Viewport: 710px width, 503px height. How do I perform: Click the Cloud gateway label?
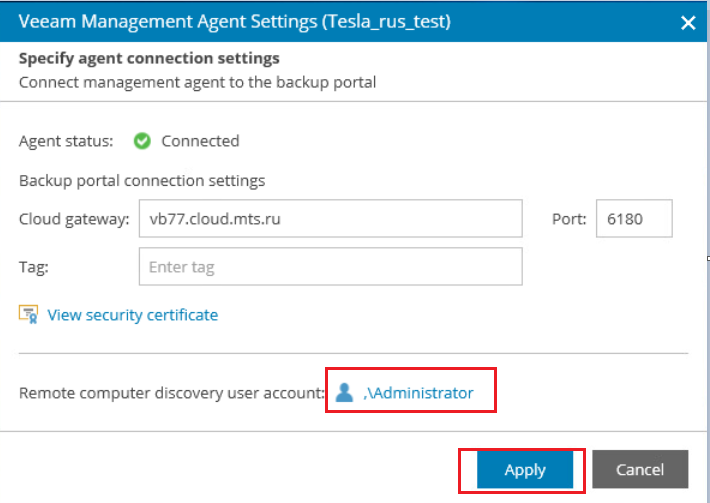(x=74, y=219)
